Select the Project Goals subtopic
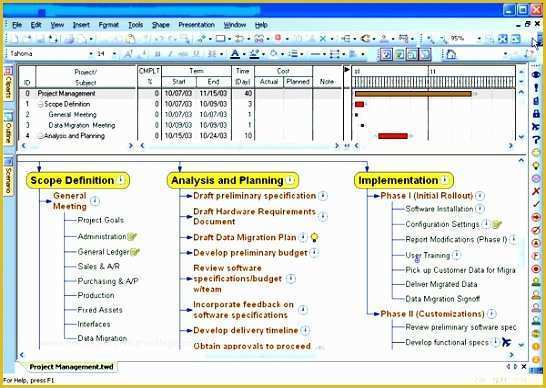The image size is (546, 388). 101,220
